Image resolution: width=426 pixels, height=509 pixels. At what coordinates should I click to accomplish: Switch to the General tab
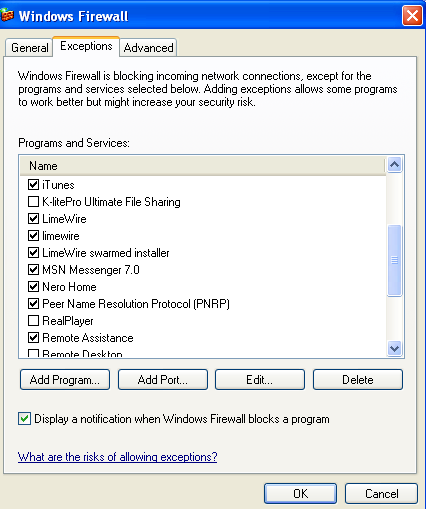point(29,48)
